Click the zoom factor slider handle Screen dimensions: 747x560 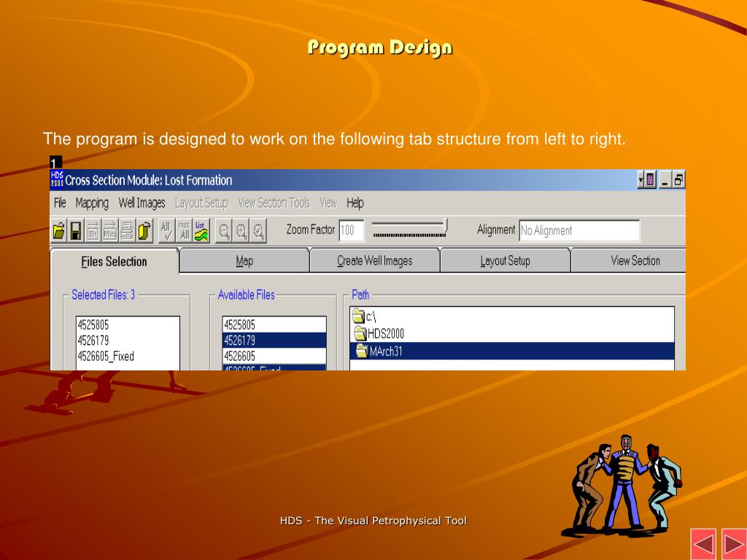445,226
